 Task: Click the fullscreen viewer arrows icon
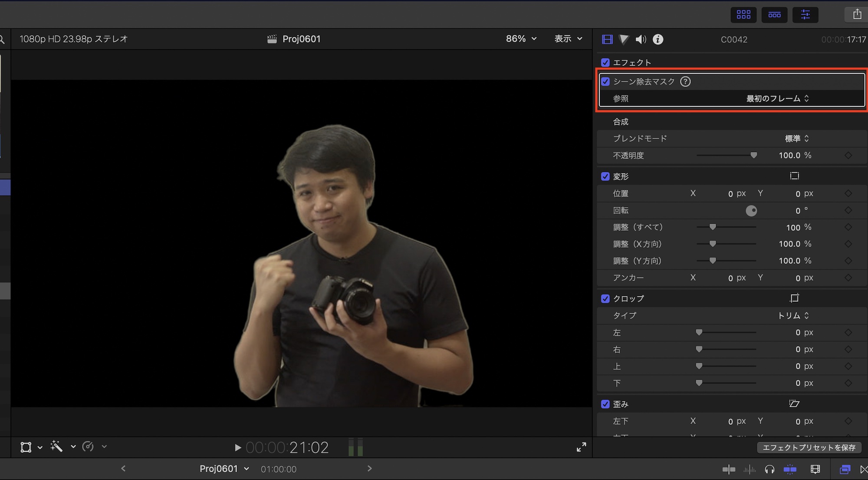(x=581, y=447)
